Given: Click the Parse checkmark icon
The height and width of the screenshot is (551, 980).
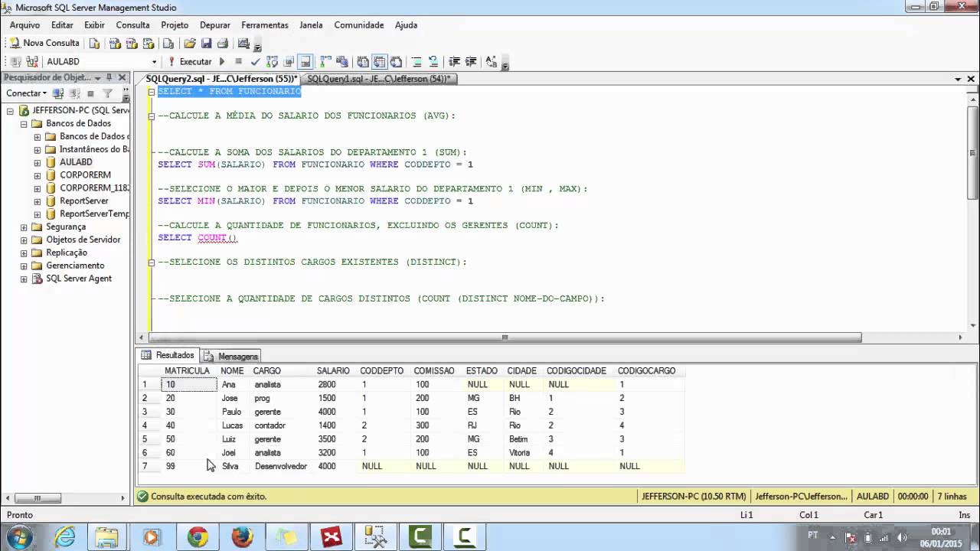Looking at the screenshot, I should pyautogui.click(x=255, y=61).
